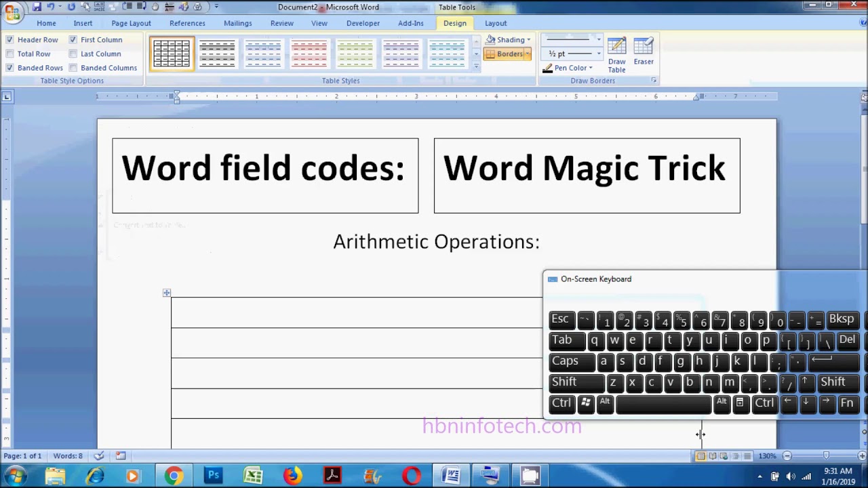
Task: Switch to the table Layout tab
Action: tap(496, 23)
